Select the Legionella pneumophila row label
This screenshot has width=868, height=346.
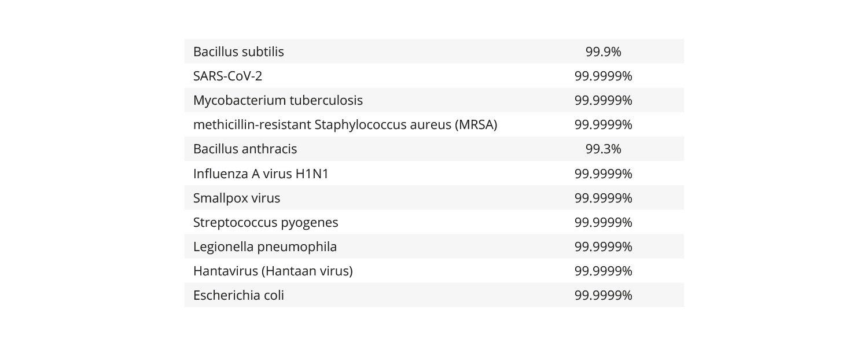click(x=265, y=246)
